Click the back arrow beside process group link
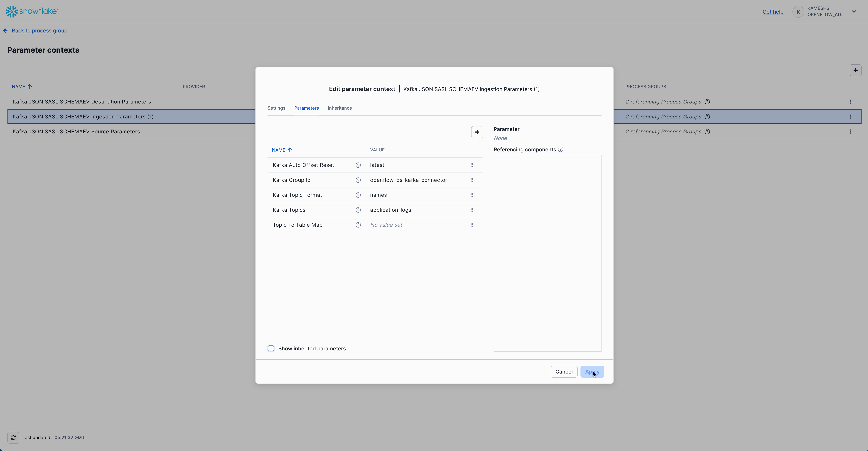 point(5,30)
